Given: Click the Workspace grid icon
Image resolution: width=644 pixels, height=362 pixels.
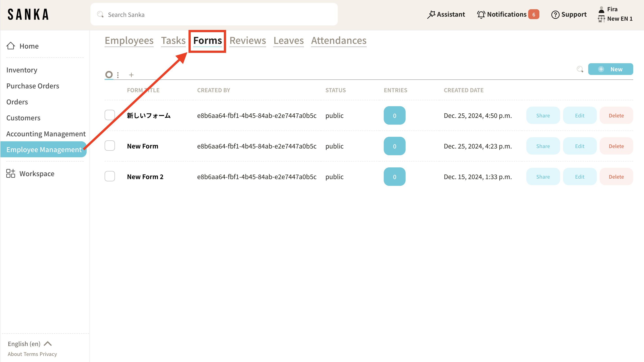Looking at the screenshot, I should (11, 173).
